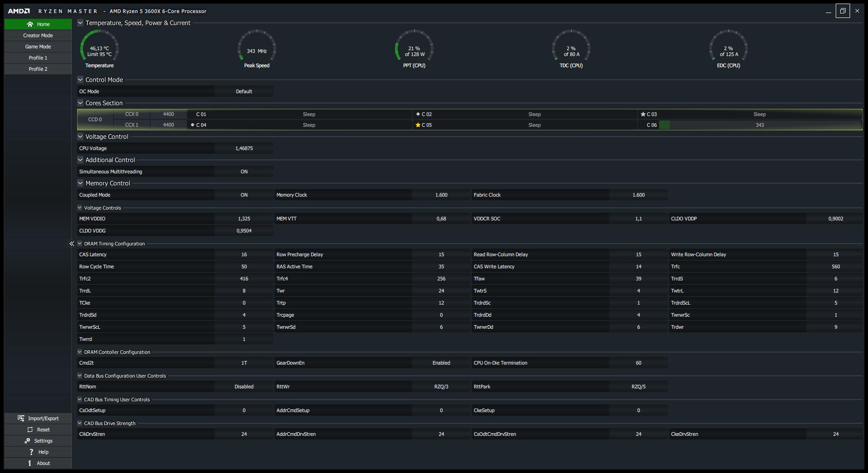Image resolution: width=868 pixels, height=473 pixels.
Task: Open the About page
Action: click(x=38, y=463)
